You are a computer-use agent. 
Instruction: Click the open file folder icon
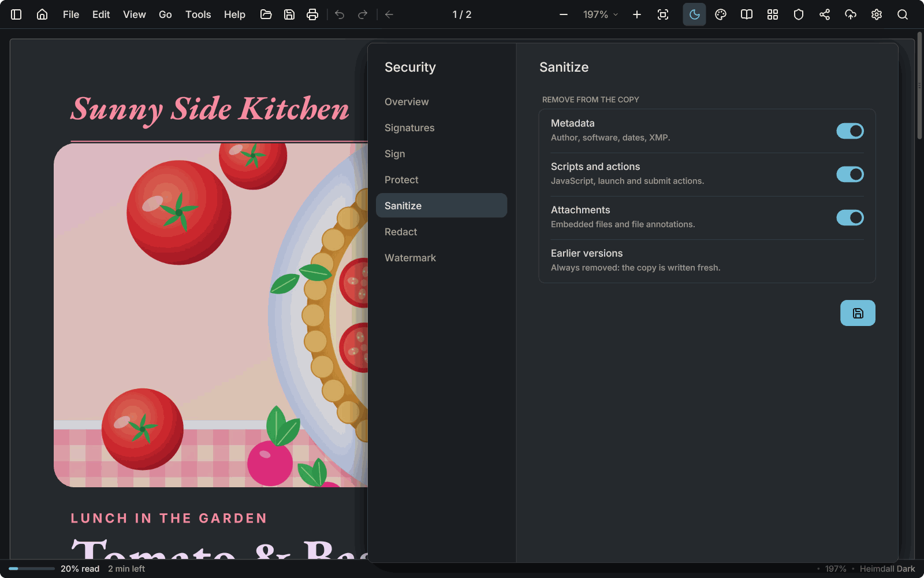click(x=266, y=14)
